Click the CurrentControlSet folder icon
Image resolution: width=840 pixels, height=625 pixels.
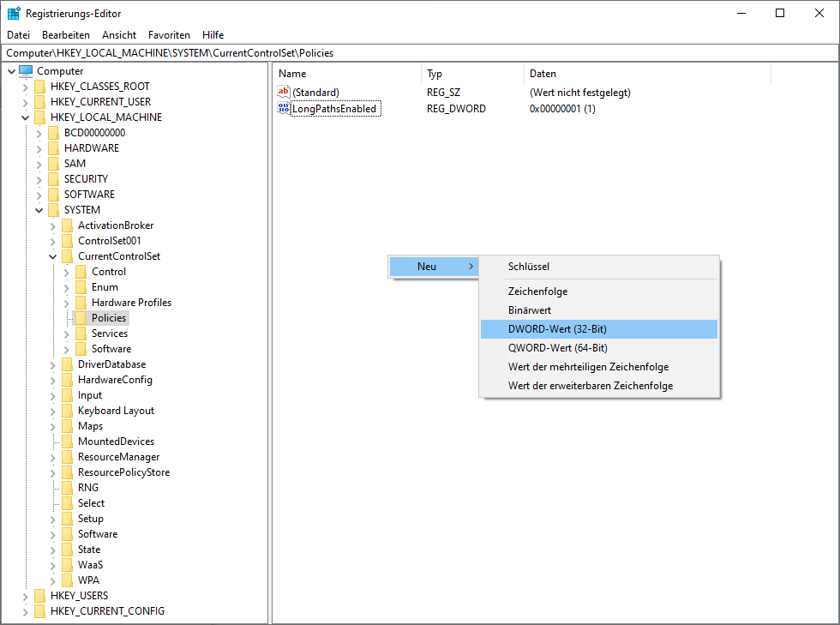coord(67,256)
